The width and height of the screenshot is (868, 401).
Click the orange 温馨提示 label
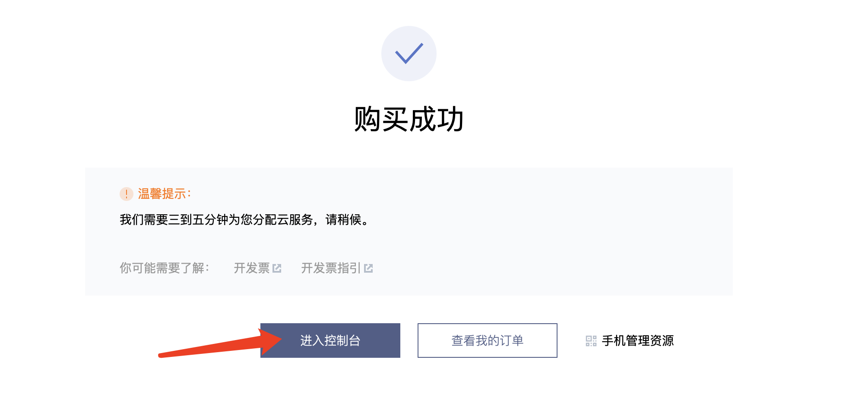[x=165, y=194]
